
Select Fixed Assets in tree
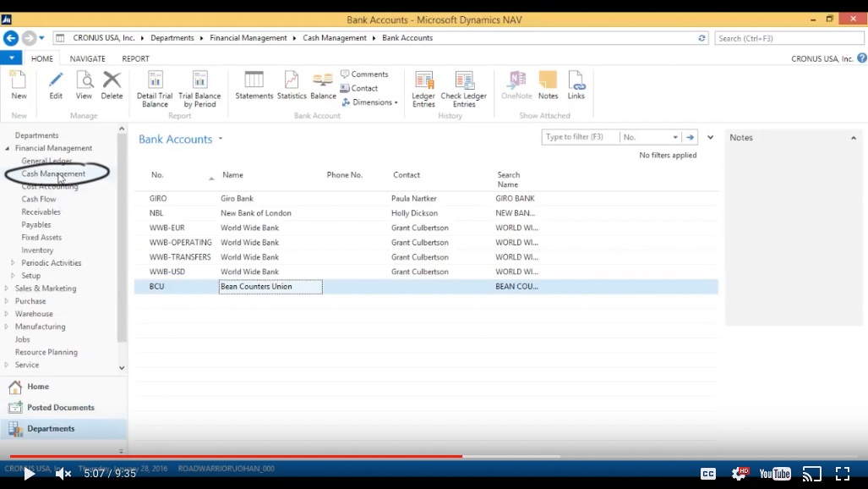(41, 237)
